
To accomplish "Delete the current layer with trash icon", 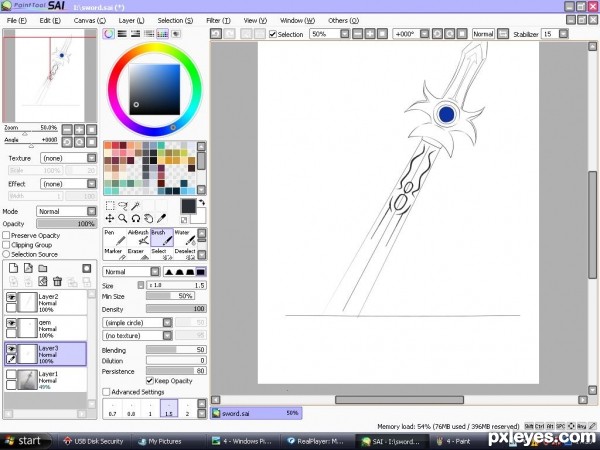I will (x=57, y=282).
